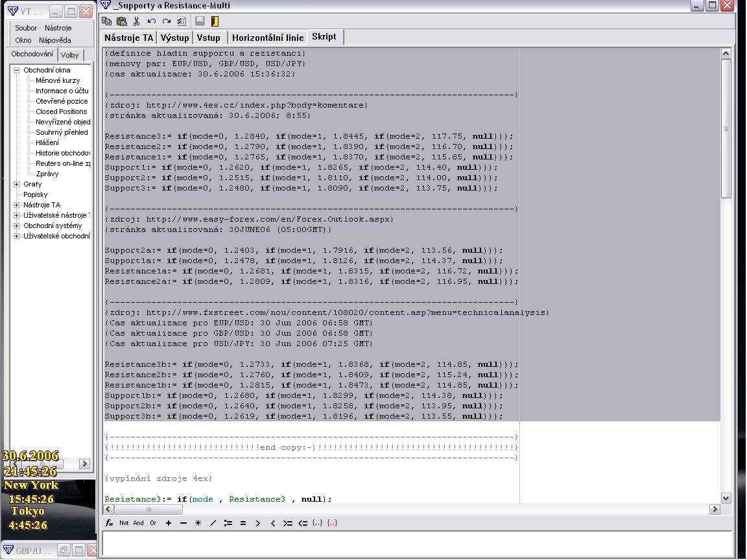Viewport: 747px width, 560px height.
Task: Collapse the Obchodní okna tree node
Action: pyautogui.click(x=17, y=70)
